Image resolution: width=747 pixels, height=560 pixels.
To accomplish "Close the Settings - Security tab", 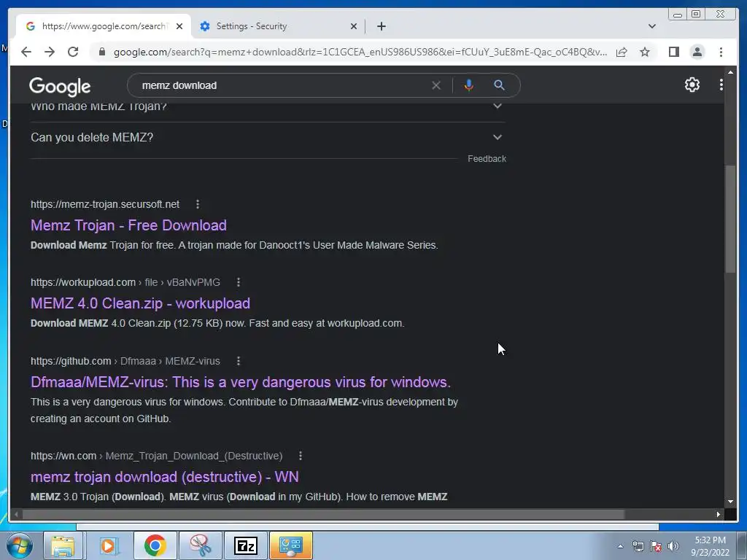I will (354, 26).
